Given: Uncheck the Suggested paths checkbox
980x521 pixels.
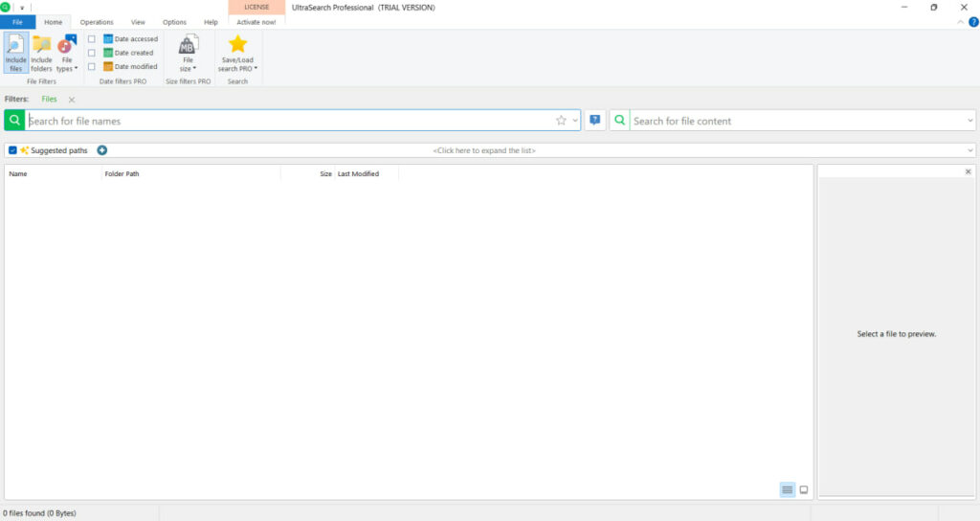Looking at the screenshot, I should pos(12,150).
